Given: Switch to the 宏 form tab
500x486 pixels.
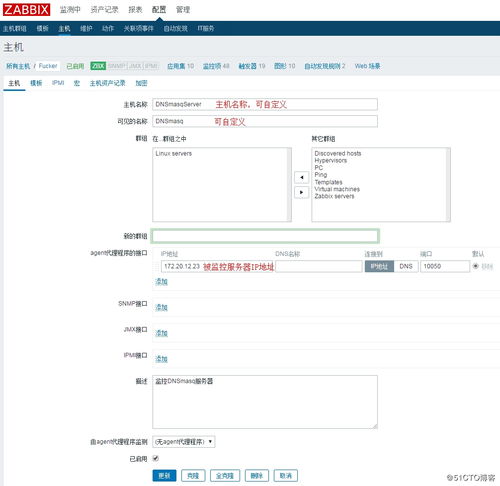Looking at the screenshot, I should click(77, 83).
